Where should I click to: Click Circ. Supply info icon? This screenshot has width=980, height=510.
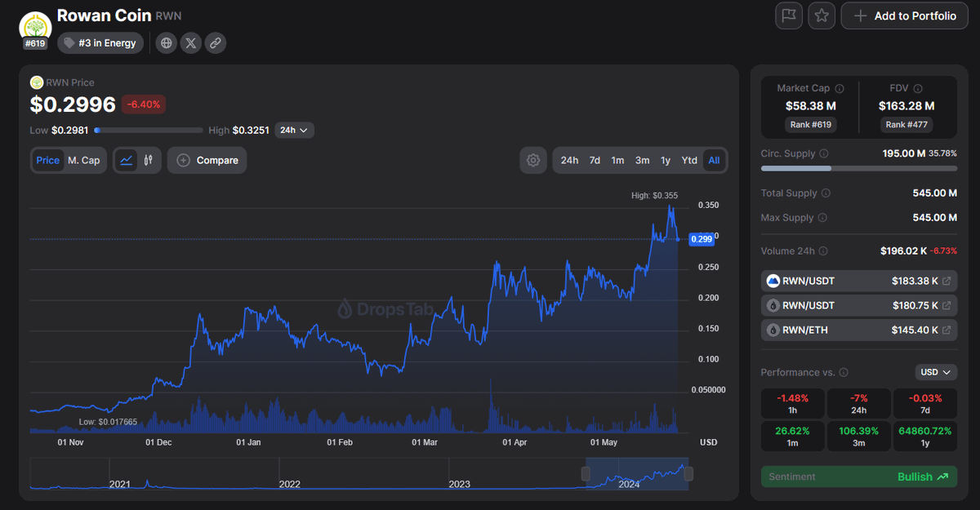[823, 153]
